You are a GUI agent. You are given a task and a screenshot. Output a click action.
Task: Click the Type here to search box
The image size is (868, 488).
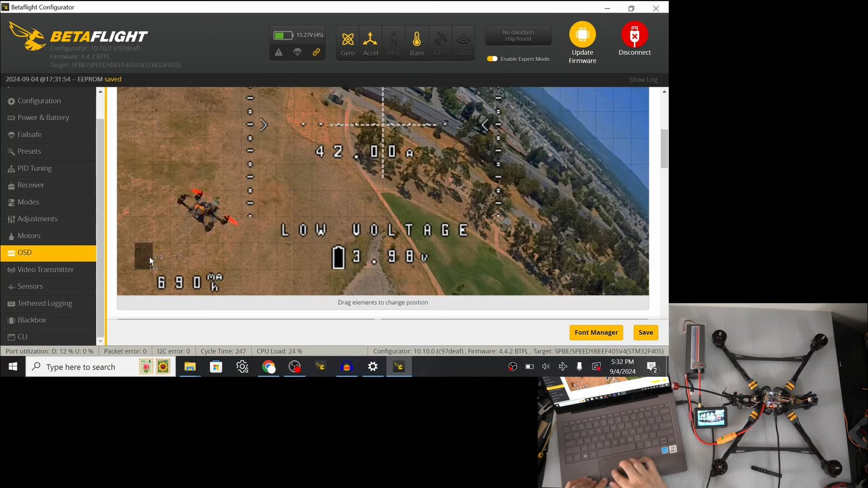pos(100,367)
